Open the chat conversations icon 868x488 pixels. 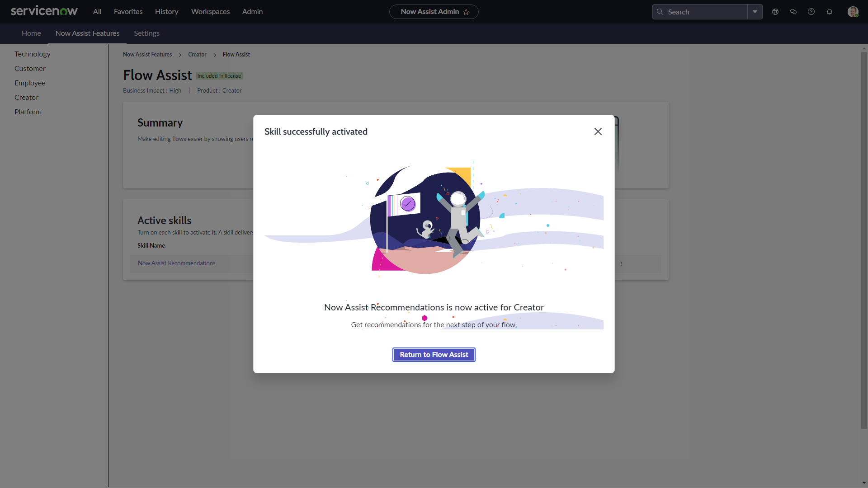coord(793,12)
